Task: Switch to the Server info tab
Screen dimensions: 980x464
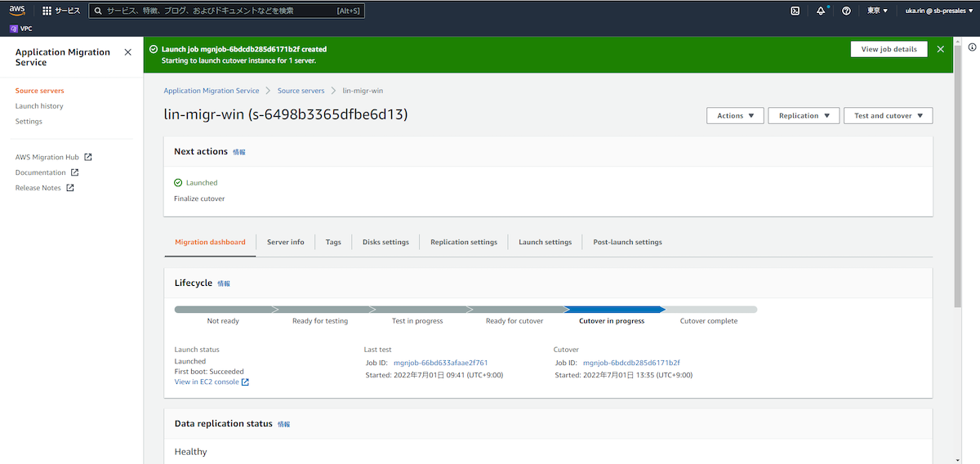Action: coord(285,243)
